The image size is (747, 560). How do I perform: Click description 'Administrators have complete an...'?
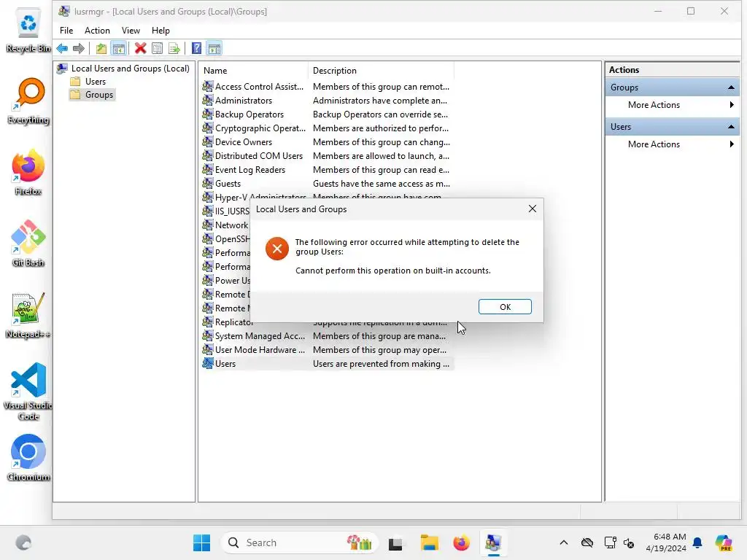point(379,101)
